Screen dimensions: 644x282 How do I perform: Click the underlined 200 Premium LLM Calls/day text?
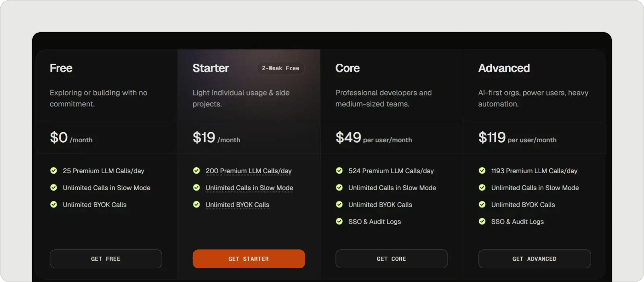click(x=248, y=171)
